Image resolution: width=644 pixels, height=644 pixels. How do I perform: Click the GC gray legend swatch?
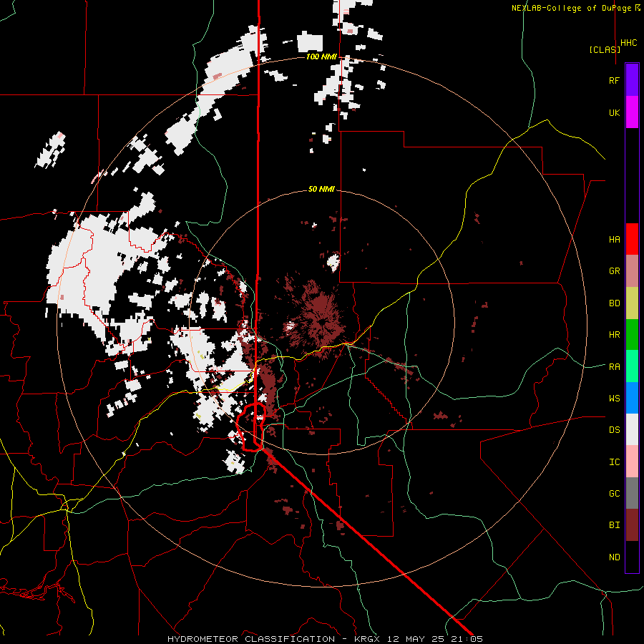pyautogui.click(x=632, y=493)
